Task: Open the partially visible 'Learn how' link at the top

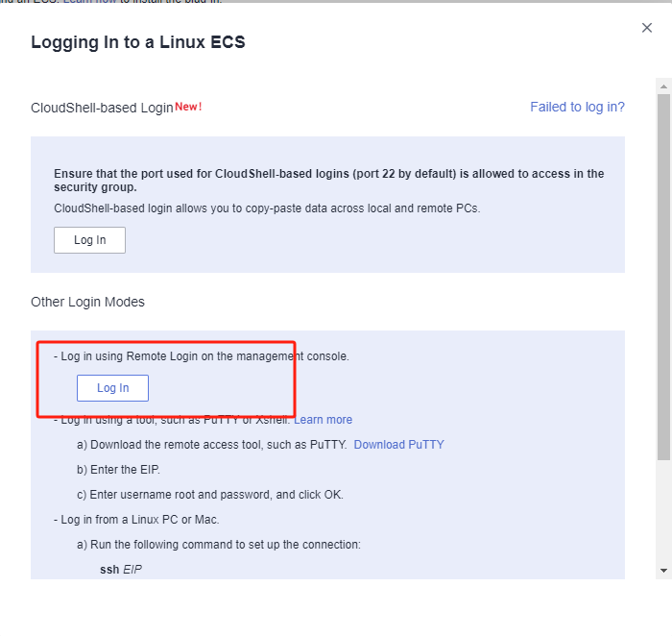Action: coord(89,2)
